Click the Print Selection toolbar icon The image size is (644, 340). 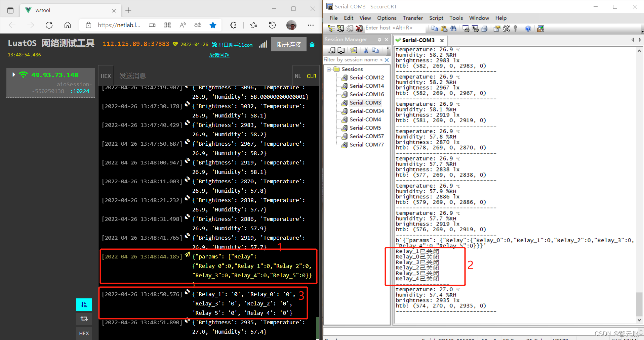pyautogui.click(x=475, y=29)
